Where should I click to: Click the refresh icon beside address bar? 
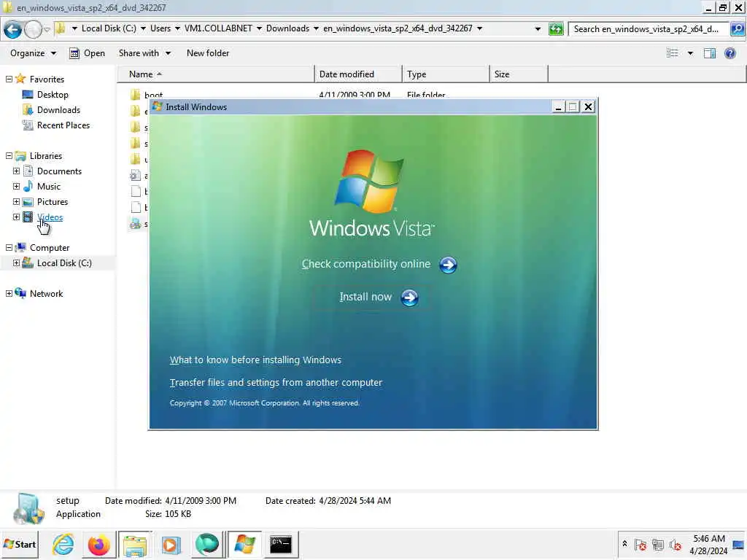click(x=556, y=29)
